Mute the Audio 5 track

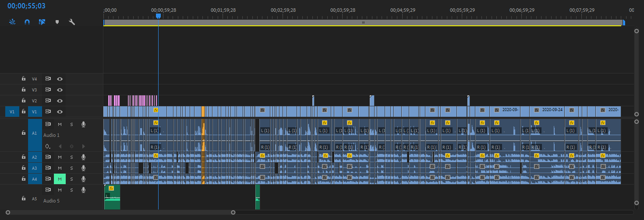[60, 190]
